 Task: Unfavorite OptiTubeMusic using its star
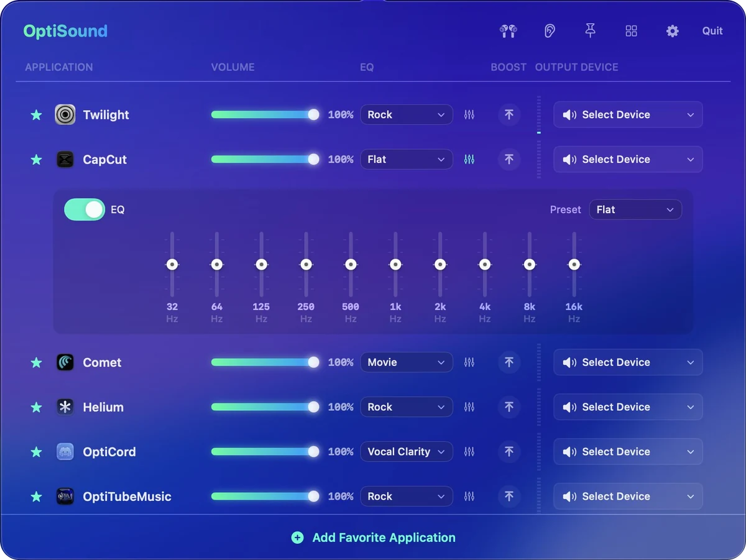click(37, 497)
